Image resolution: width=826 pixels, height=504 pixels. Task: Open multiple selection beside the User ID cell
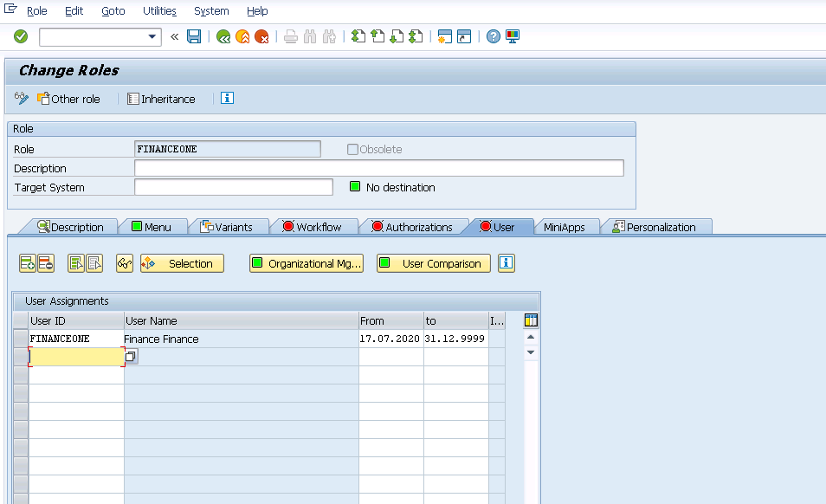click(131, 356)
